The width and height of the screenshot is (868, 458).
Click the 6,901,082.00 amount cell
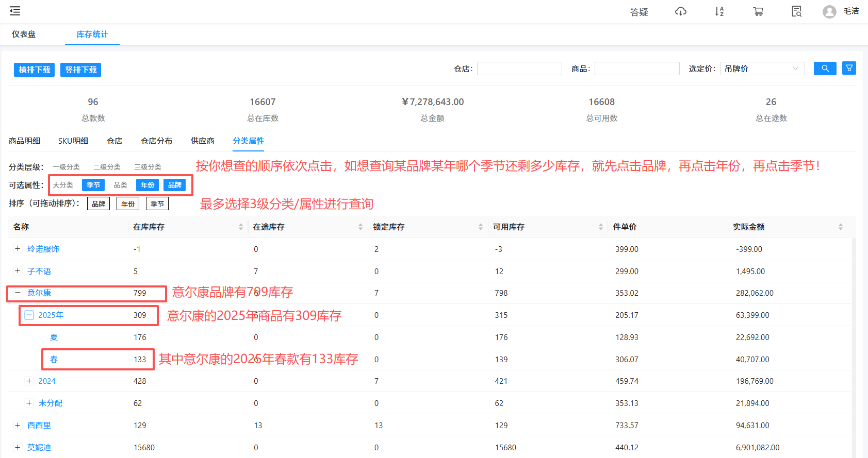[758, 447]
